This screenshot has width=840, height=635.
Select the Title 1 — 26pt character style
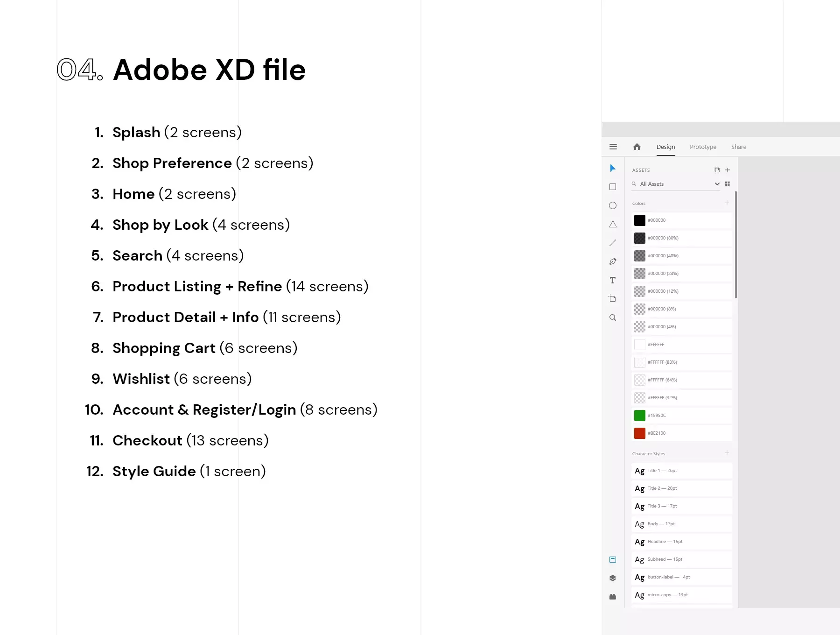[682, 471]
